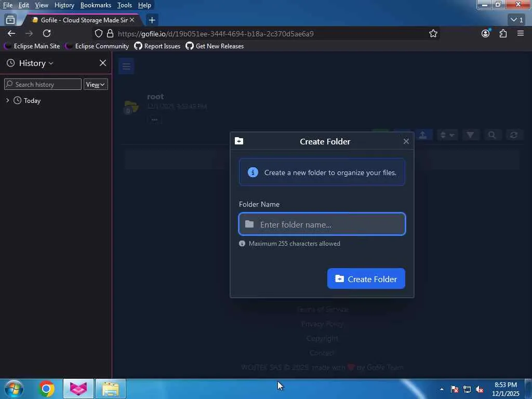Open the Bookmarks menu
The image size is (532, 399).
coord(96,5)
